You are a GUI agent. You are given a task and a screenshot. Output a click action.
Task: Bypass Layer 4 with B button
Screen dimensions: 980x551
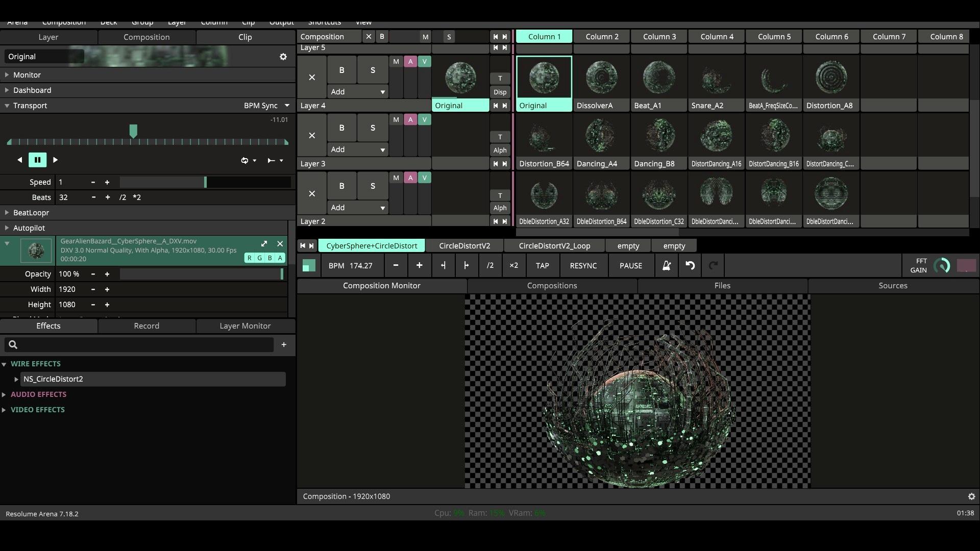(x=341, y=70)
